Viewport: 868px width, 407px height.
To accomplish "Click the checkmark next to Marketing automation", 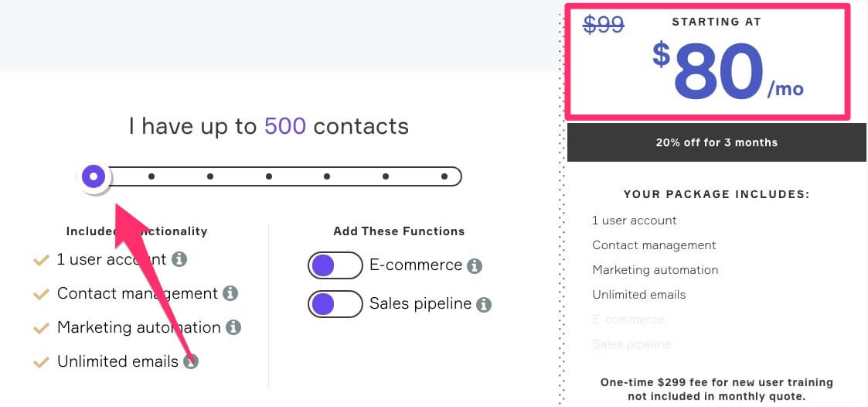I will (42, 328).
